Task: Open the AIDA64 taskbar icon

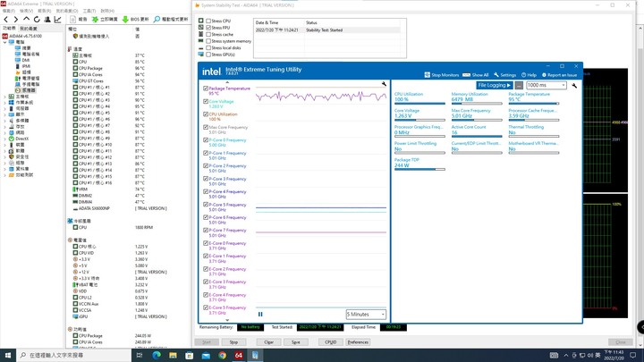Action: click(x=239, y=355)
